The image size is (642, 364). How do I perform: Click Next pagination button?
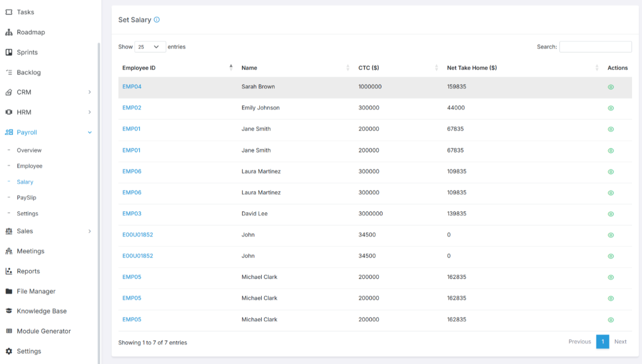[x=620, y=342]
